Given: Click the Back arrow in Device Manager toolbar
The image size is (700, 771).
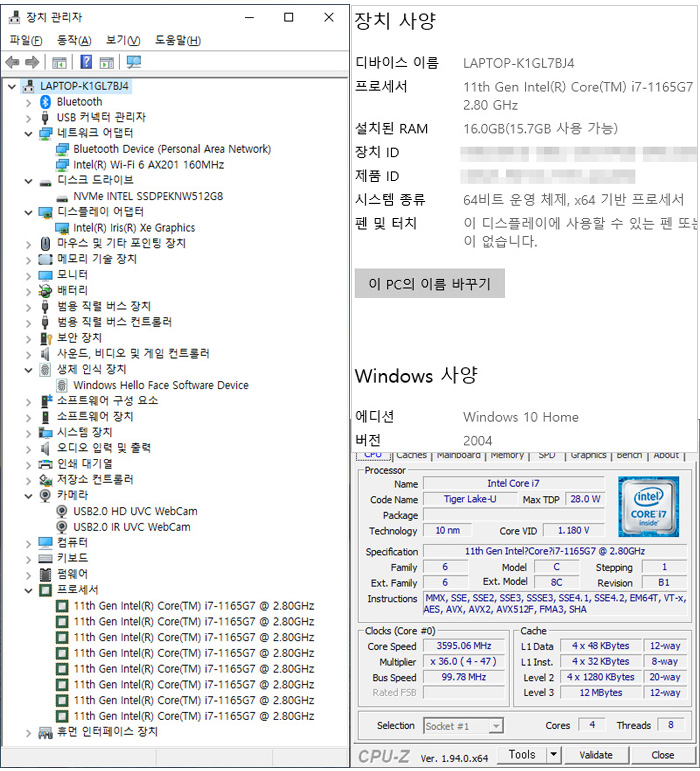Looking at the screenshot, I should [12, 62].
